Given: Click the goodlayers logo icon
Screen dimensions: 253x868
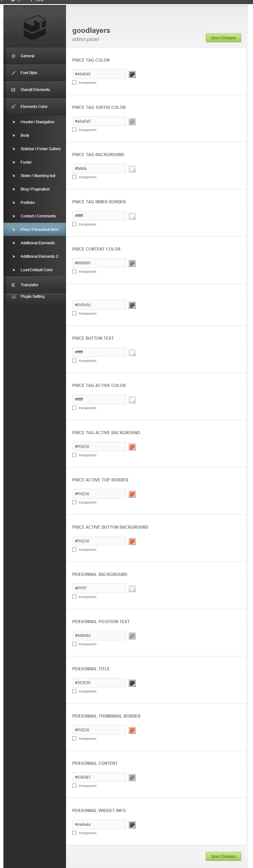Looking at the screenshot, I should click(35, 27).
